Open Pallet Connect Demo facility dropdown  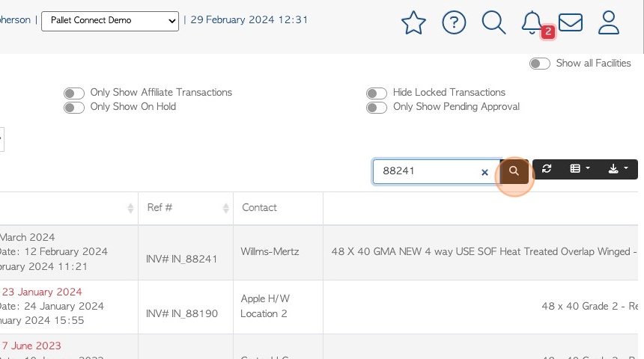[x=110, y=21]
